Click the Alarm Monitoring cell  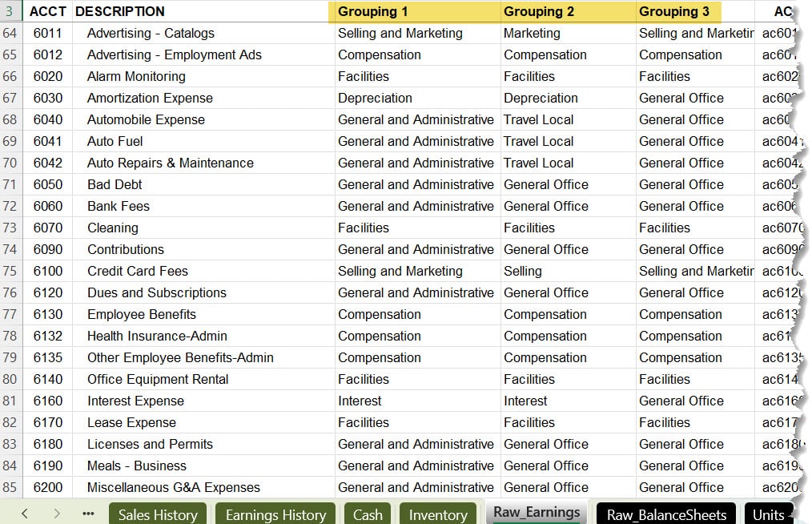click(203, 76)
